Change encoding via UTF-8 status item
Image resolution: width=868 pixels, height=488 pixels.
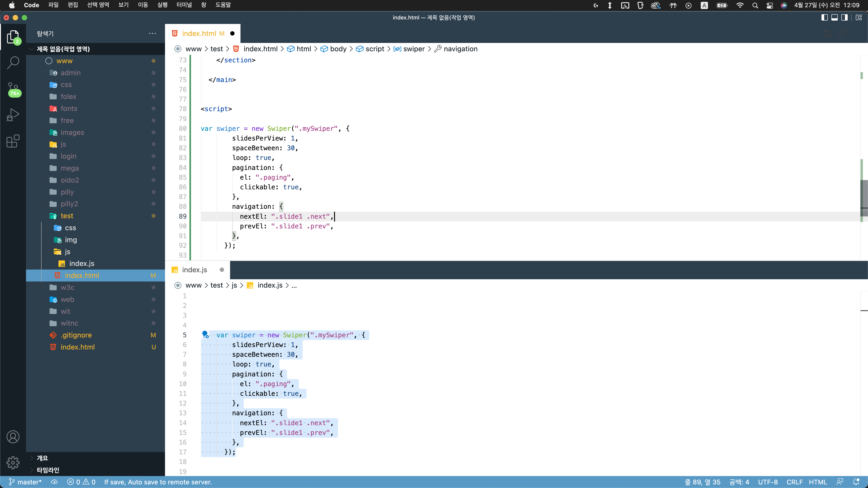pyautogui.click(x=768, y=482)
